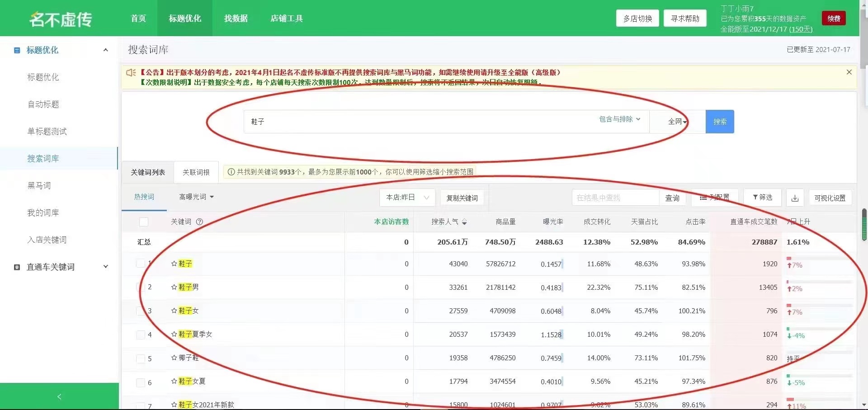Select the row 6 checkbox
Image resolution: width=868 pixels, height=410 pixels.
tap(141, 382)
